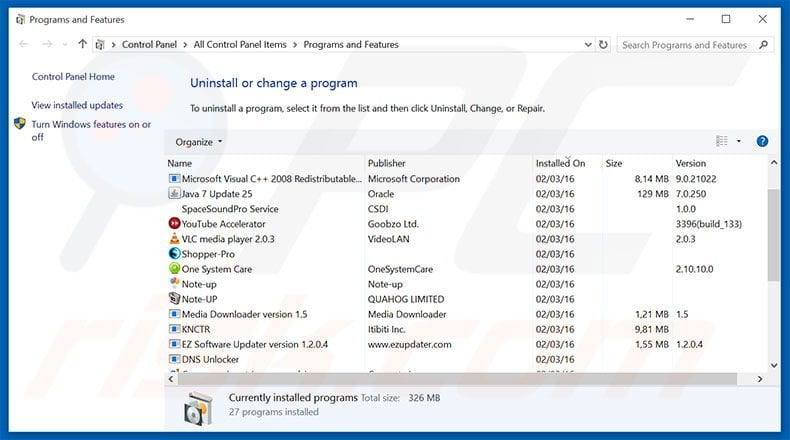This screenshot has width=790, height=440.
Task: Click the Note-UP QUAHOG icon
Action: pos(174,298)
